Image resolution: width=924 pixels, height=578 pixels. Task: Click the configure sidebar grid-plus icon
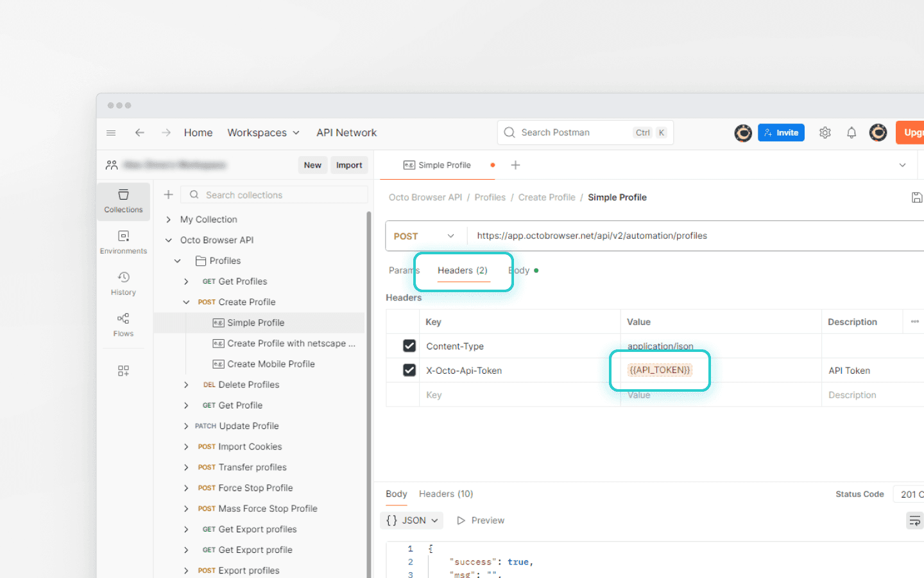click(123, 371)
